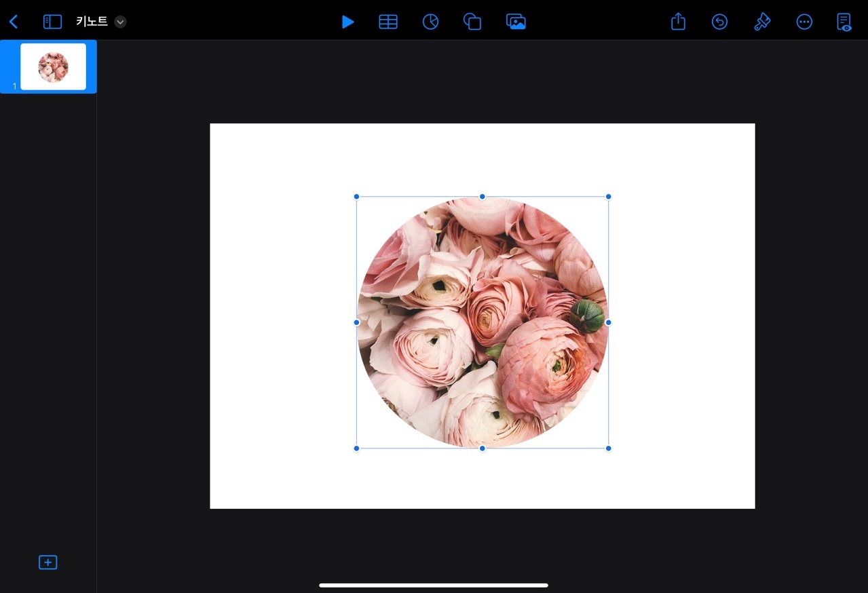
Task: Open the Format paintbrush panel
Action: pyautogui.click(x=762, y=22)
